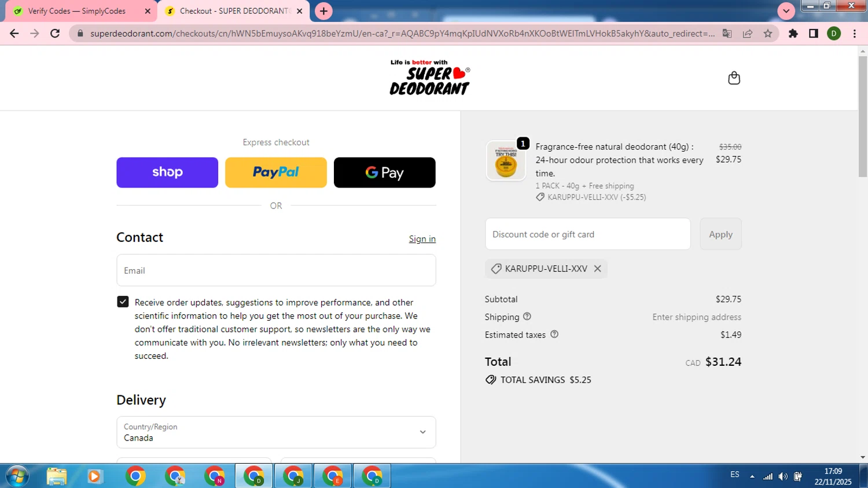The height and width of the screenshot is (488, 868).
Task: Open the Windows Start button
Action: pos(17,476)
